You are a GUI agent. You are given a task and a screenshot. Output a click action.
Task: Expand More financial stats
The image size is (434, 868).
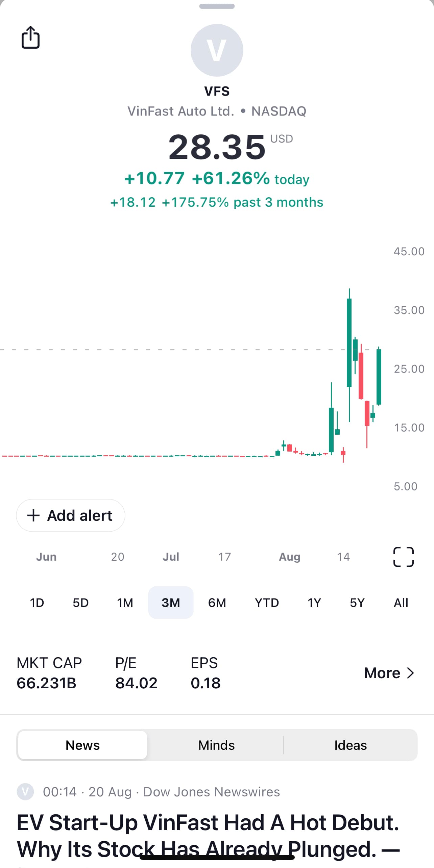[389, 673]
